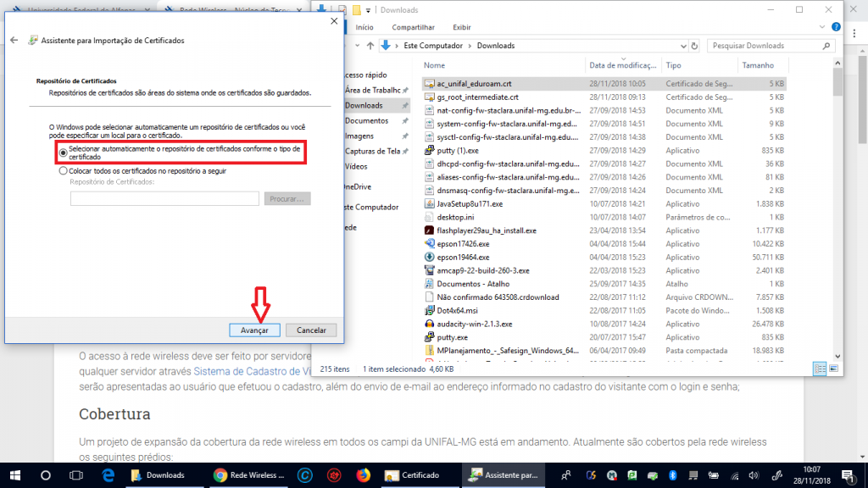Viewport: 868px width, 488px height.
Task: Sort files by Tamanho column
Action: [x=758, y=65]
